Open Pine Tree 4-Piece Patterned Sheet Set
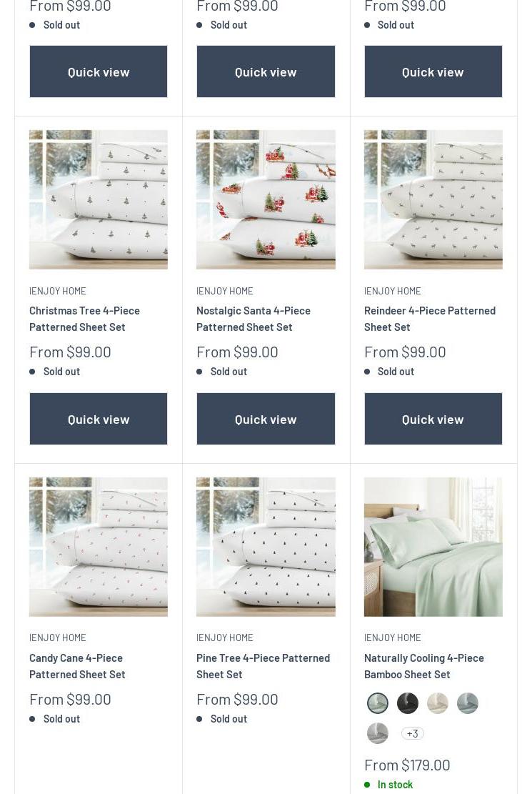 [264, 666]
